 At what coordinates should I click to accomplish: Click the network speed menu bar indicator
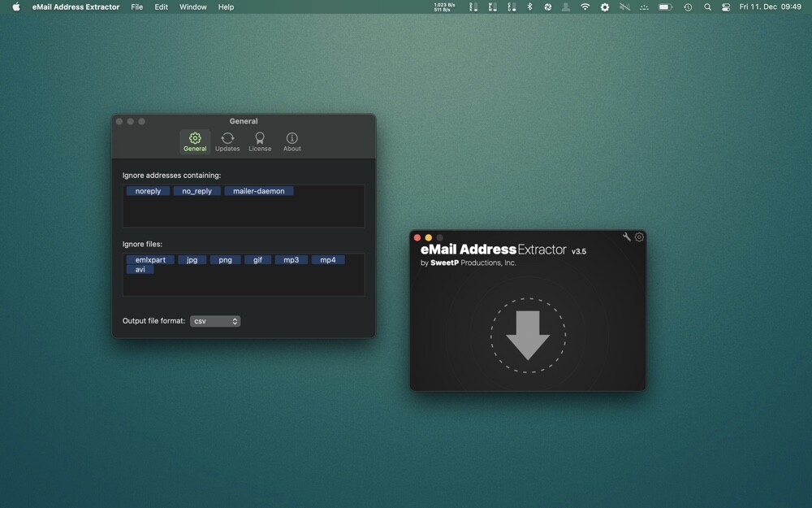pos(444,7)
